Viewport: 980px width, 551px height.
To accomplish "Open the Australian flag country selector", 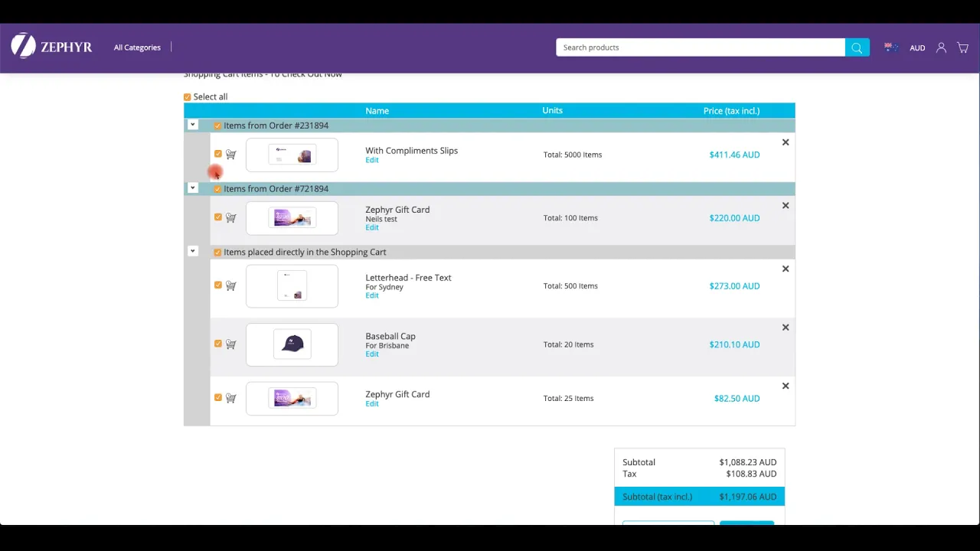I will (891, 47).
